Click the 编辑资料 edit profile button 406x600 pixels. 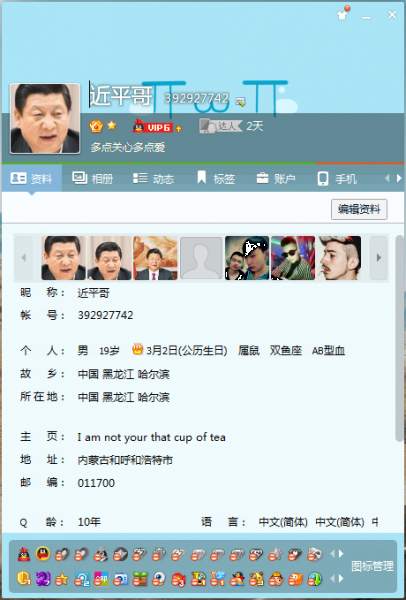point(359,209)
